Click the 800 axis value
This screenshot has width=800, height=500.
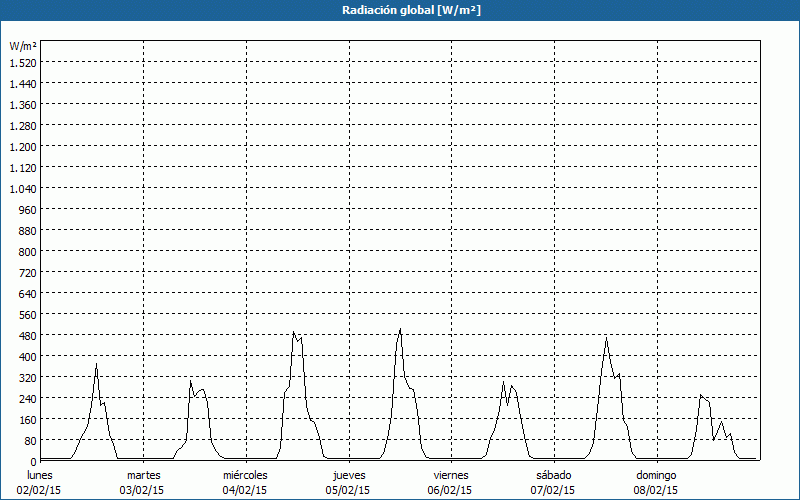28,252
